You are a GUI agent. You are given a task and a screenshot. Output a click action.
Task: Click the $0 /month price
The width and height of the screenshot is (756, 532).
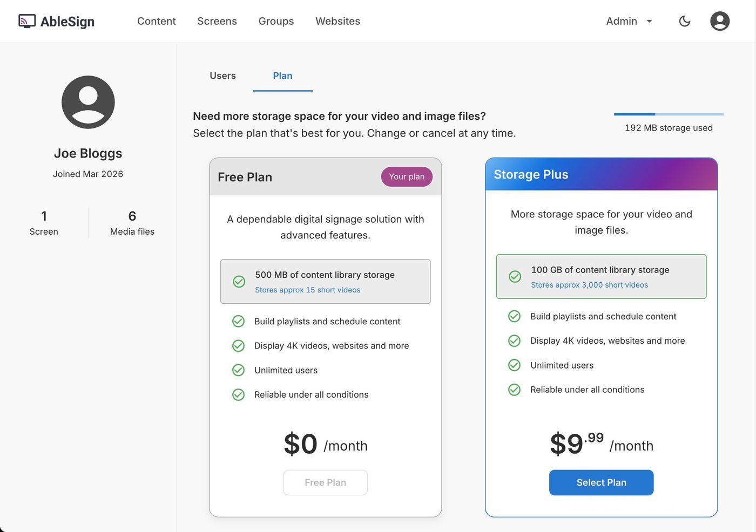click(x=326, y=444)
